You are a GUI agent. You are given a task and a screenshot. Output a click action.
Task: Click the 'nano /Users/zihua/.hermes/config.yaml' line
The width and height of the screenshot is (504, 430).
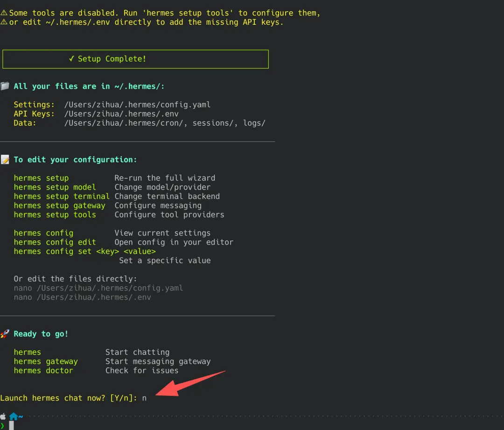click(98, 288)
